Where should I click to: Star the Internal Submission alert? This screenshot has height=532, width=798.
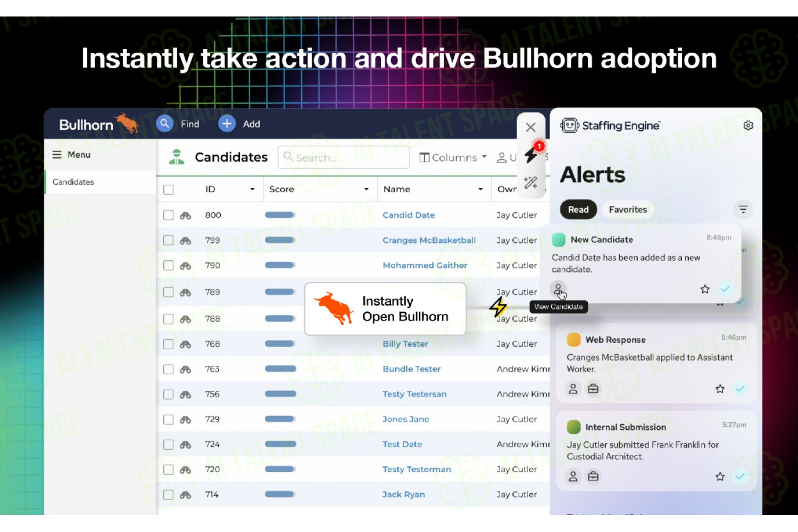[720, 476]
